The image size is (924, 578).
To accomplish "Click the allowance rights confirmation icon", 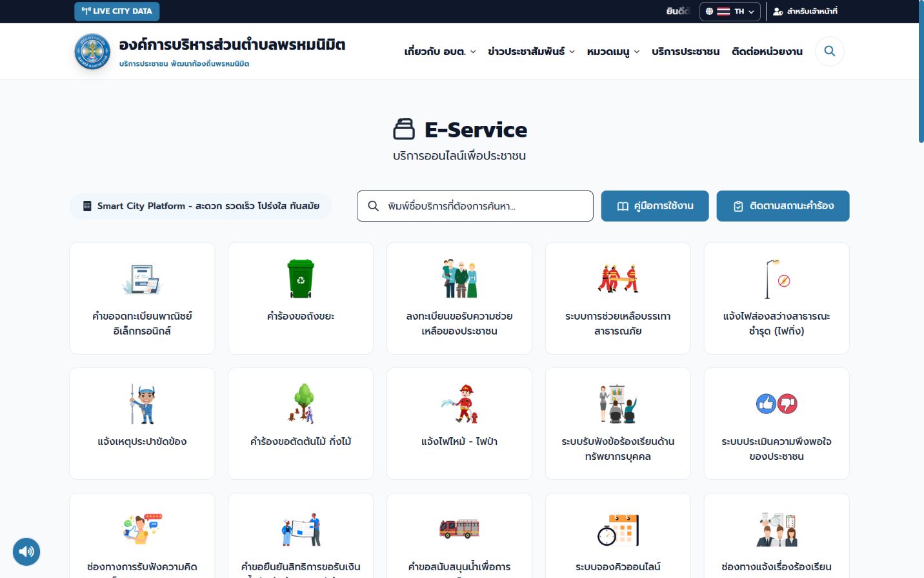I will tap(301, 530).
